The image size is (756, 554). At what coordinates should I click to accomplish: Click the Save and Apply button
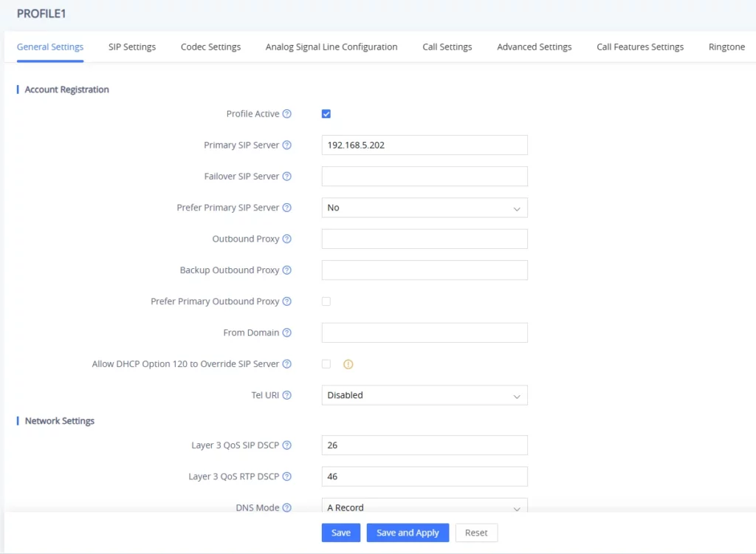coord(408,533)
